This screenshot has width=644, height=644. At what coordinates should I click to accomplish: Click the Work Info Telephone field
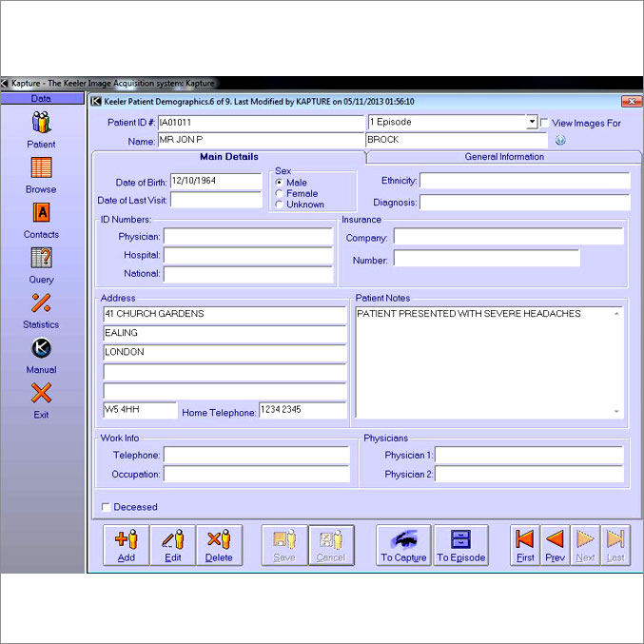pyautogui.click(x=257, y=455)
